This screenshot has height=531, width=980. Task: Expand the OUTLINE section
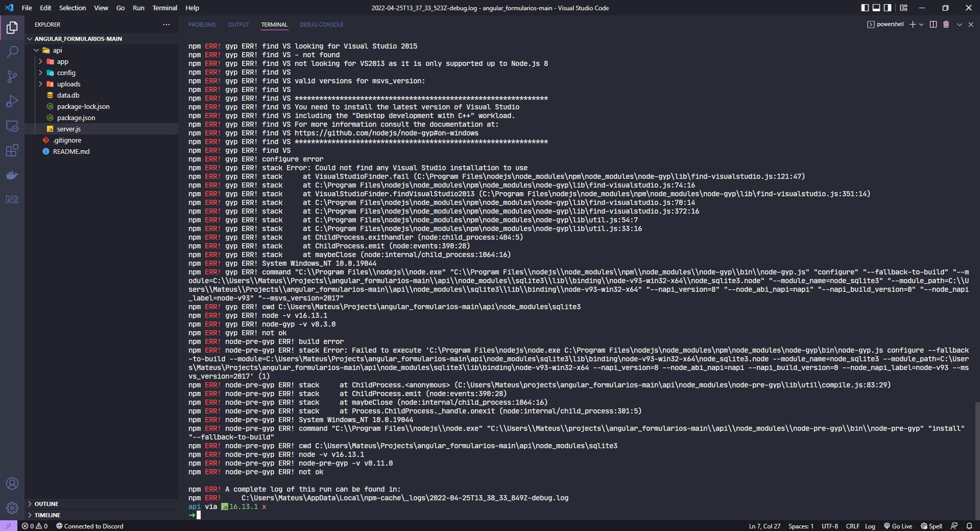46,504
